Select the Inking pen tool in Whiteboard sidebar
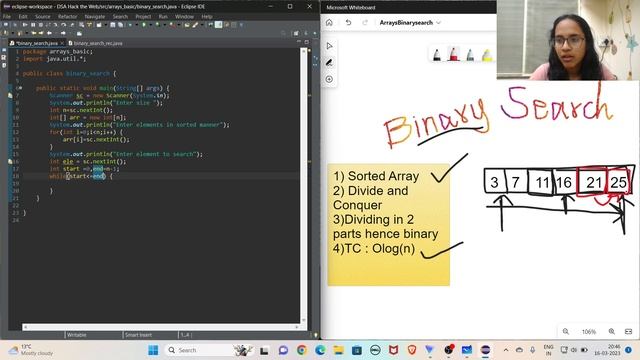640x360 pixels. point(329,62)
